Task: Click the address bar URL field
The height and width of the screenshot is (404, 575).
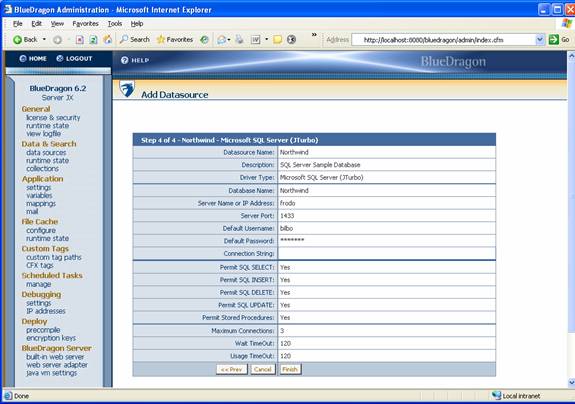Action: [443, 40]
